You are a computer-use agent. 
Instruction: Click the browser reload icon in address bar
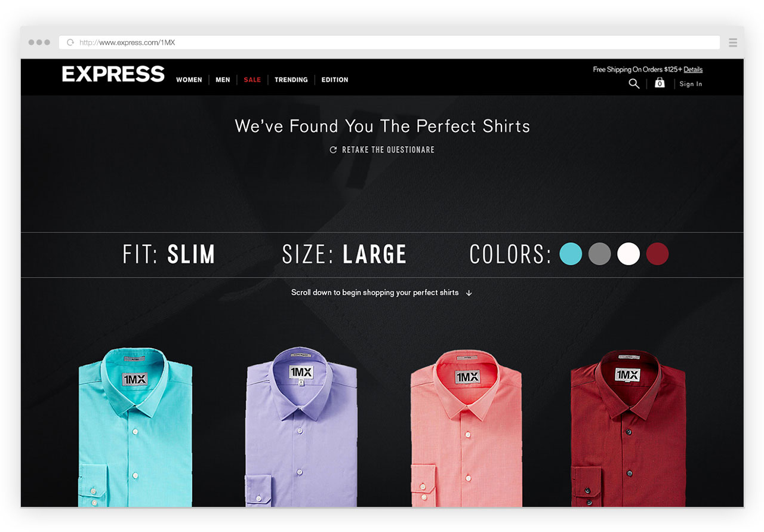pos(70,42)
